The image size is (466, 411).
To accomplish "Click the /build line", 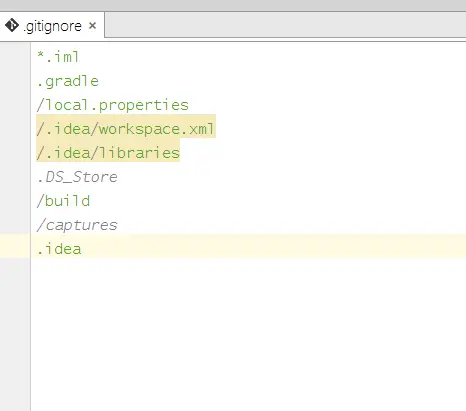I will click(x=63, y=201).
